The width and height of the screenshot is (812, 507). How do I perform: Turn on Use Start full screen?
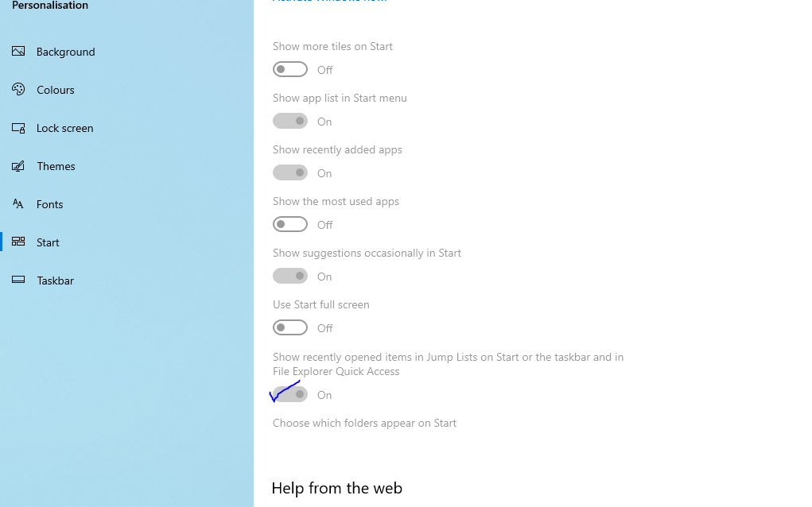[290, 327]
